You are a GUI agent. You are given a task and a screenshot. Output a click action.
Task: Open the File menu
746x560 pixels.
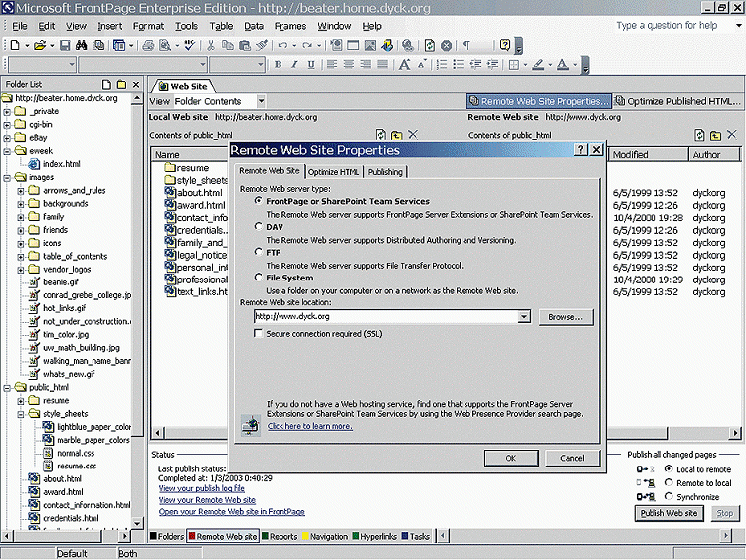pos(20,26)
